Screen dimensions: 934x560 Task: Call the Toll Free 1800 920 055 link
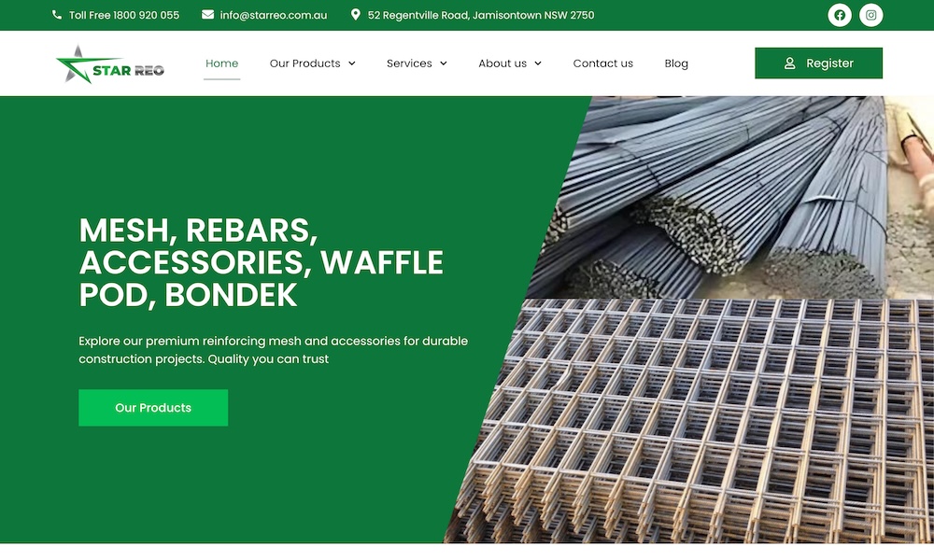(124, 15)
